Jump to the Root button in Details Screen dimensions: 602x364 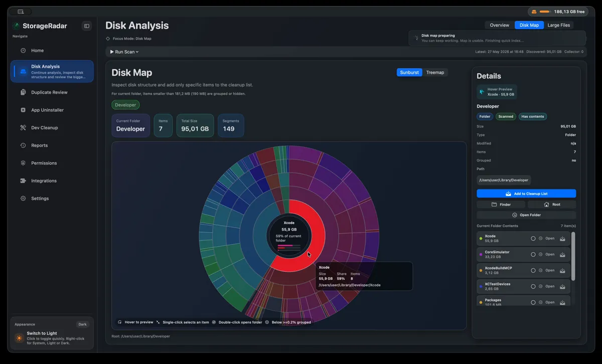pyautogui.click(x=552, y=205)
